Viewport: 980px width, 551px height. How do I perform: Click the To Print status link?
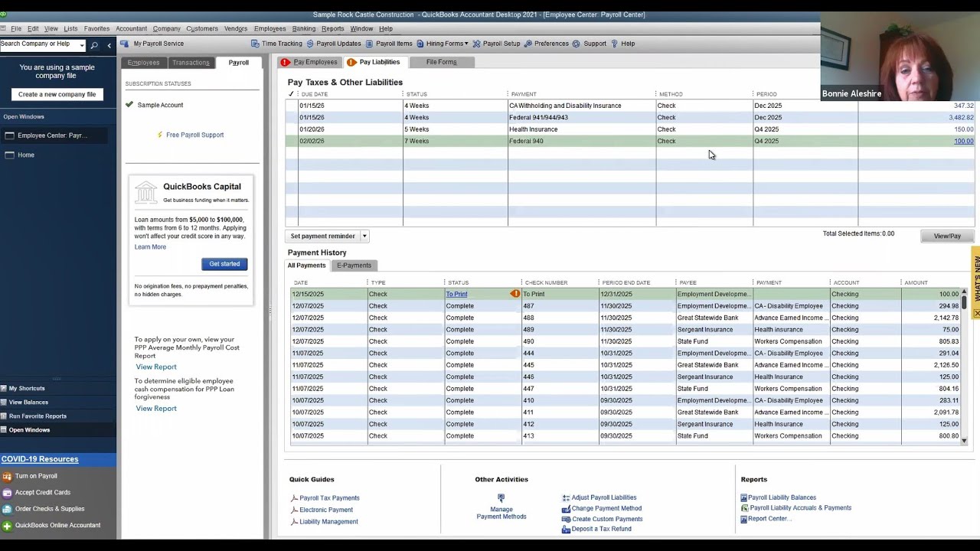click(x=456, y=294)
